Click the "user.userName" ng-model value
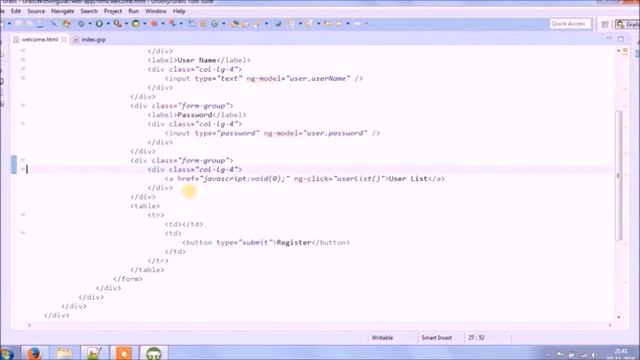Screen dimensions: 640x360 click(x=318, y=78)
